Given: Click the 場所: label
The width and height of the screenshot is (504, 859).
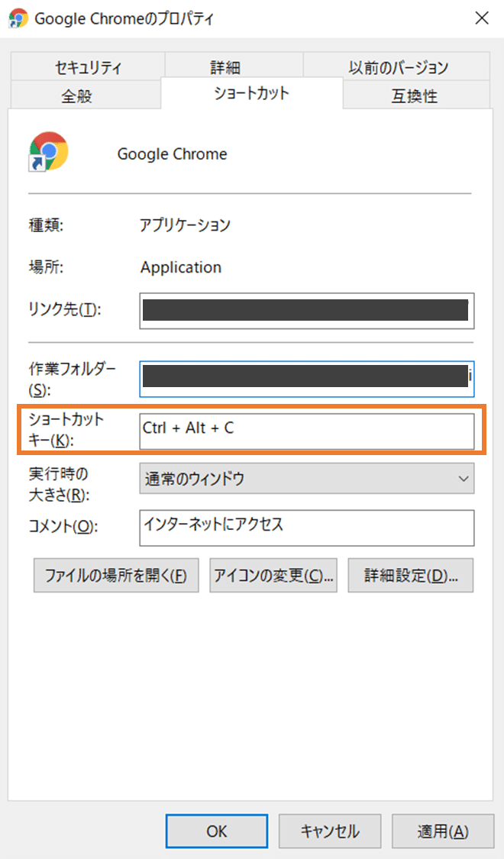Looking at the screenshot, I should tap(46, 267).
